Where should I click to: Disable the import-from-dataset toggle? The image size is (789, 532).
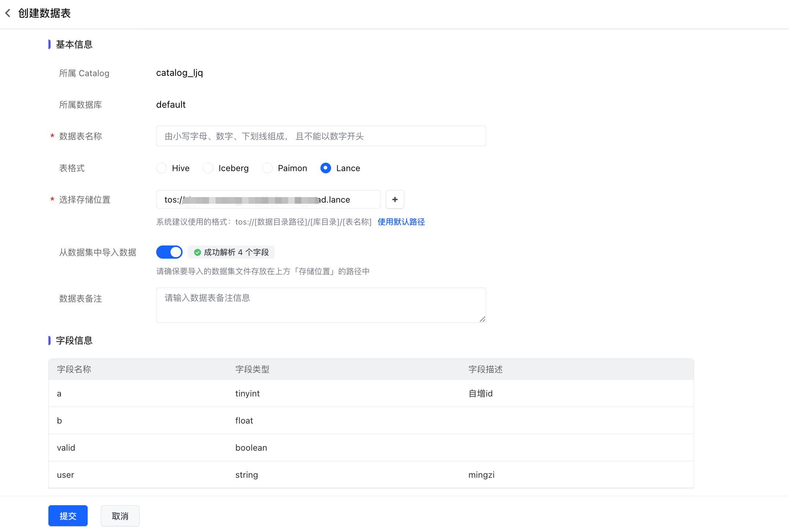click(169, 252)
